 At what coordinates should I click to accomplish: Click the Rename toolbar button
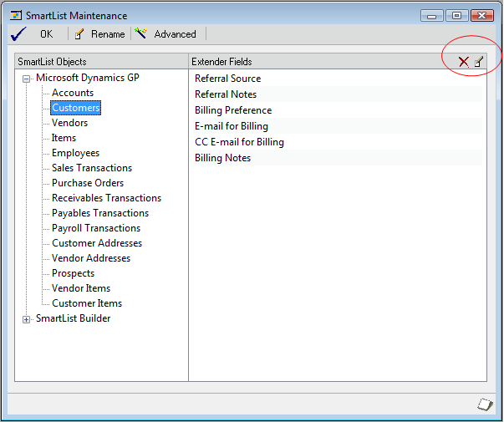99,34
